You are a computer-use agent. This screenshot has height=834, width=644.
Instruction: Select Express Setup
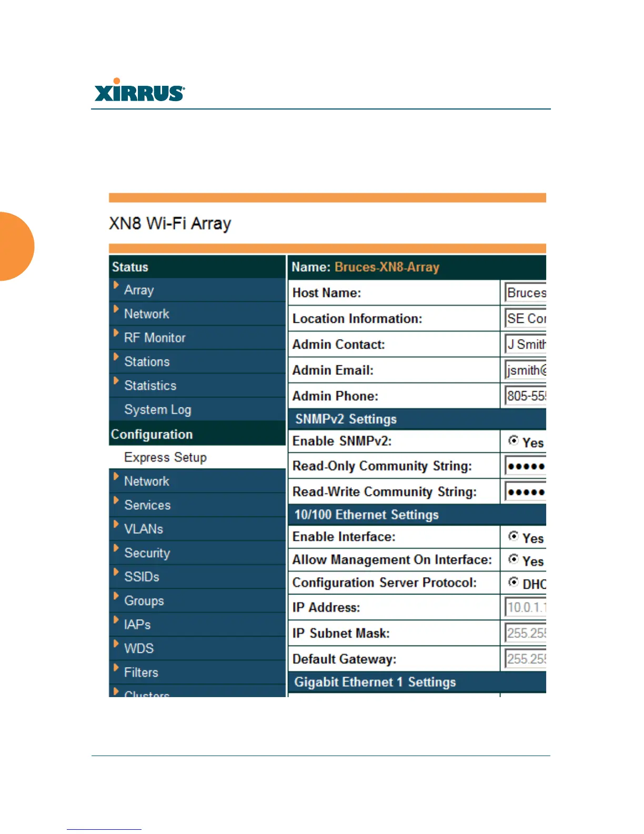(x=165, y=457)
